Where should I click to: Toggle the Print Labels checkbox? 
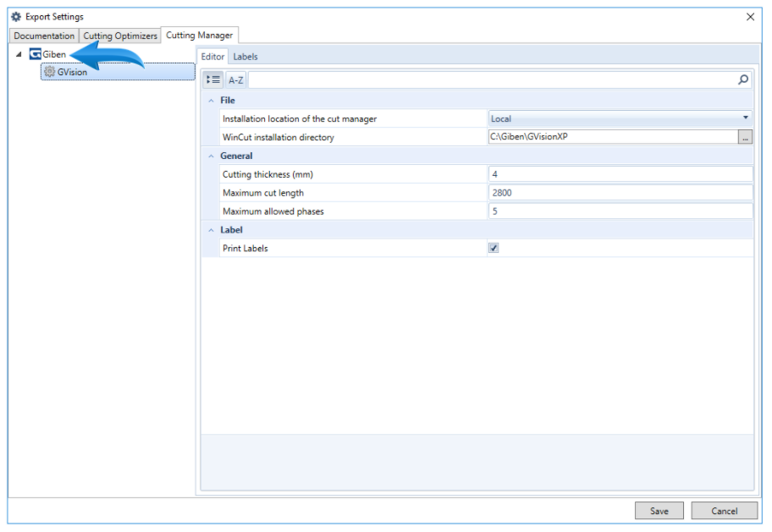point(494,248)
